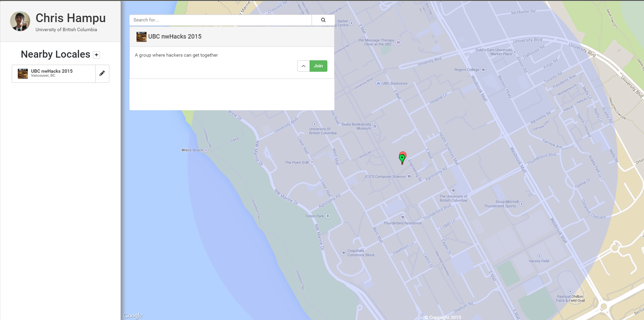Click the green location pin on the map
Image resolution: width=644 pixels, height=320 pixels.
pos(402,159)
